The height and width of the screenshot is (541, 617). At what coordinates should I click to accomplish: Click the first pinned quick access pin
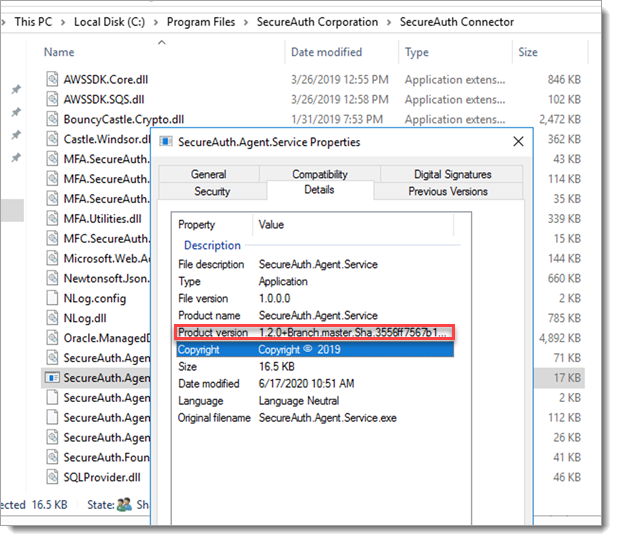tap(15, 89)
